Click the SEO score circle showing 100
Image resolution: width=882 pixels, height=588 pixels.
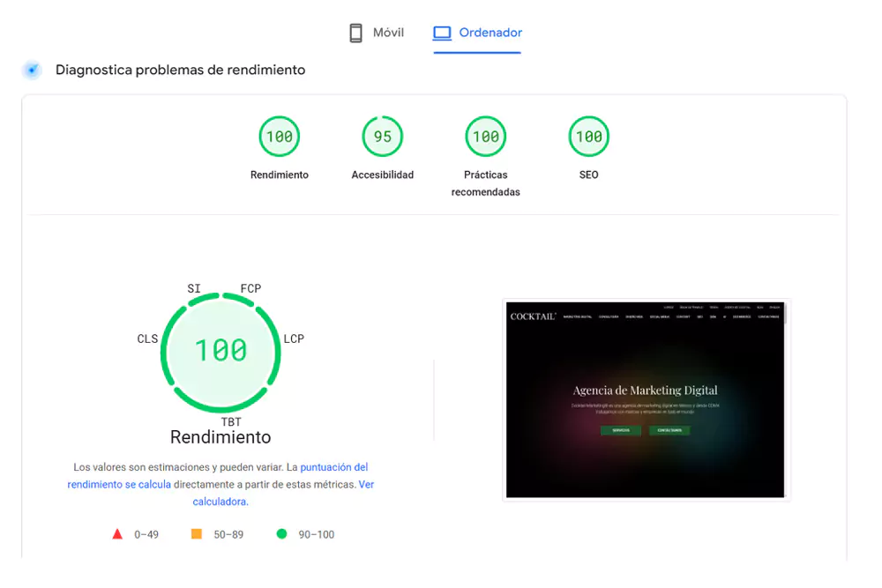pos(588,136)
